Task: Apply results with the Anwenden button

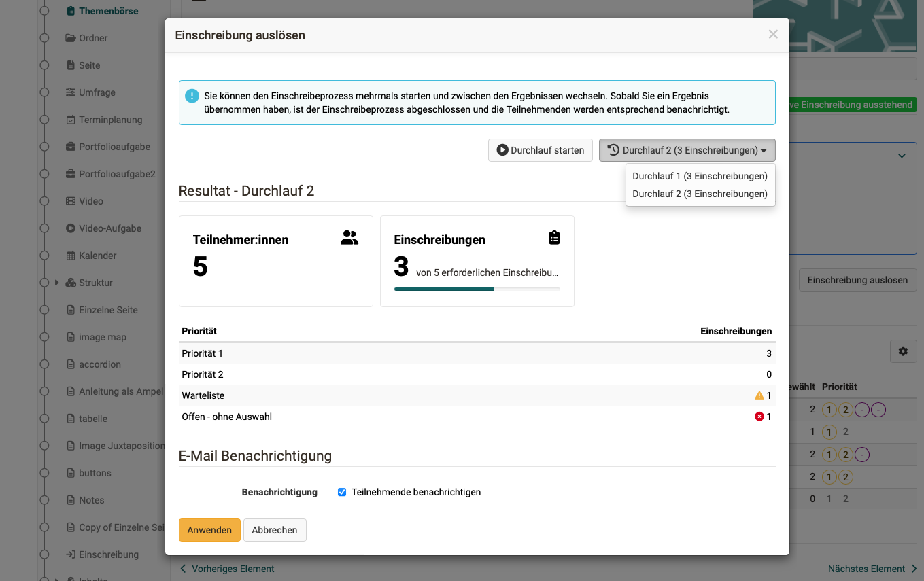Action: pos(209,530)
